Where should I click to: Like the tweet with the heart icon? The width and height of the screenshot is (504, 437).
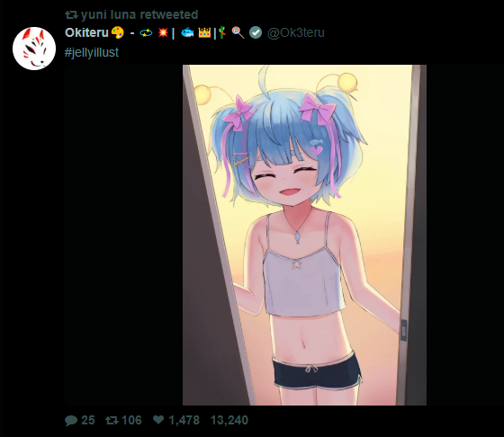click(158, 420)
